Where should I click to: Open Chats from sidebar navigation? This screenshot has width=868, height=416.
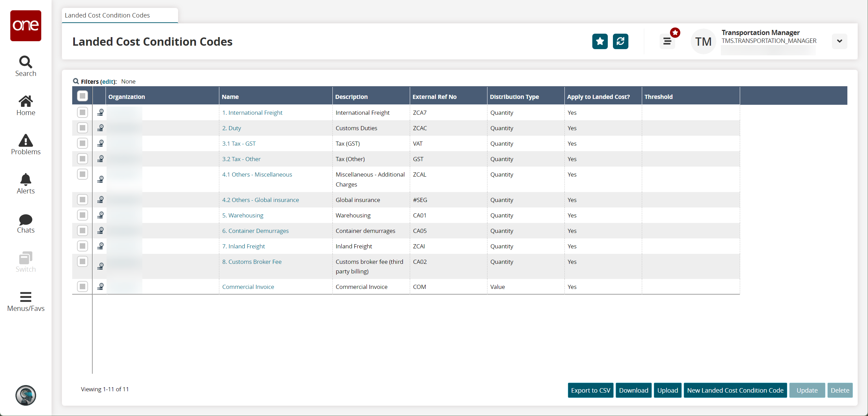25,224
